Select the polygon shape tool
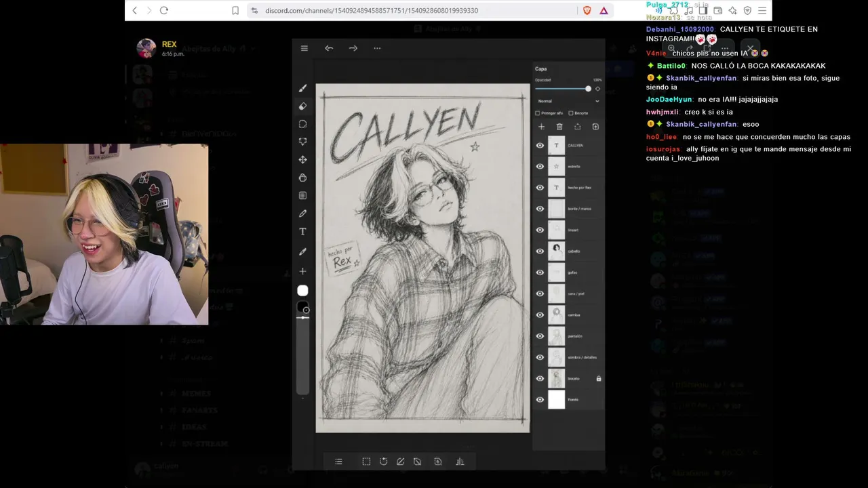Image resolution: width=868 pixels, height=488 pixels. [302, 142]
